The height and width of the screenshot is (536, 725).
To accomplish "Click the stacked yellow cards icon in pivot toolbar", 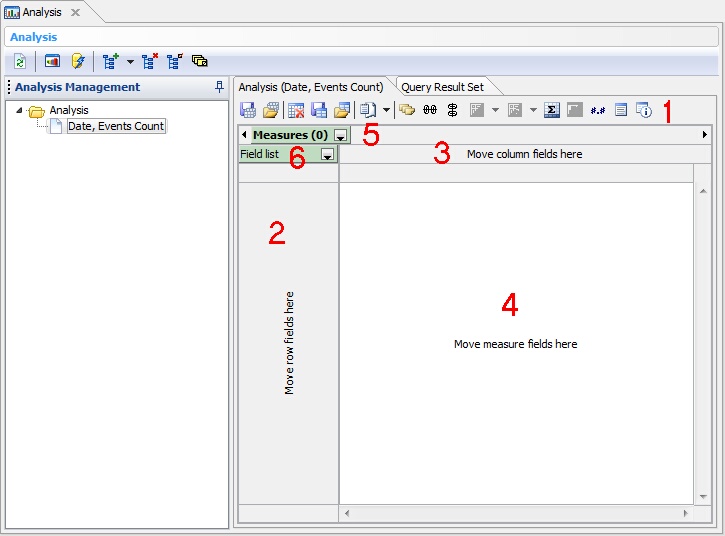I will pyautogui.click(x=407, y=110).
